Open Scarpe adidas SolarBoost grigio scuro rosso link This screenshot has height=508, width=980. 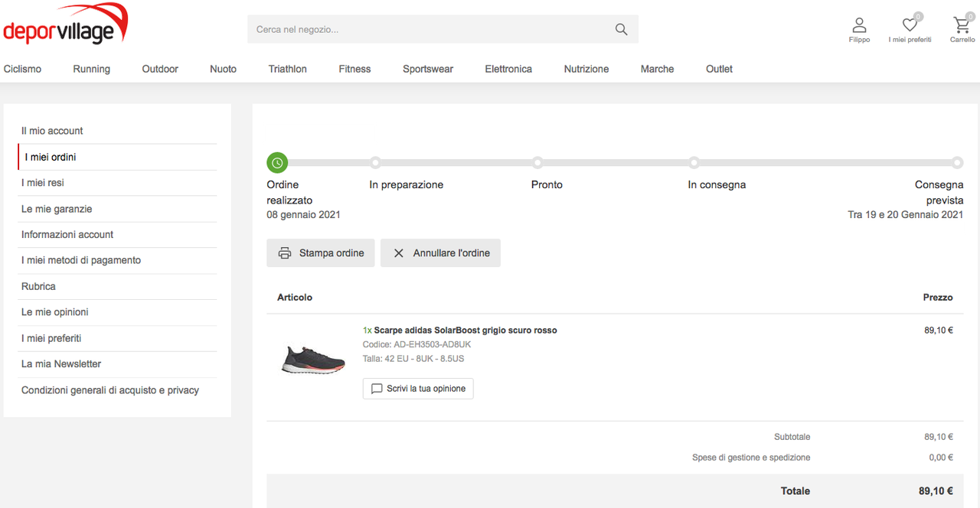coord(465,331)
